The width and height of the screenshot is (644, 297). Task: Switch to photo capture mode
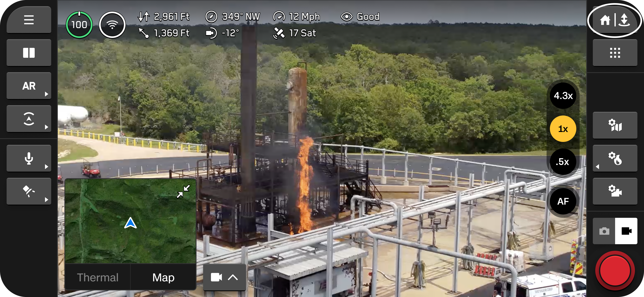pyautogui.click(x=604, y=231)
